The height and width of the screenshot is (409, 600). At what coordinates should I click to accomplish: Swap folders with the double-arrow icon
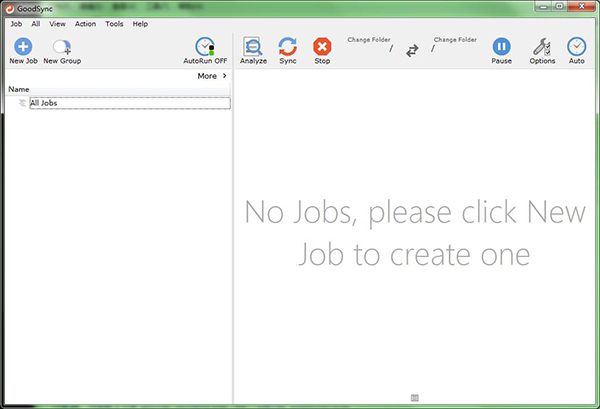pos(412,51)
